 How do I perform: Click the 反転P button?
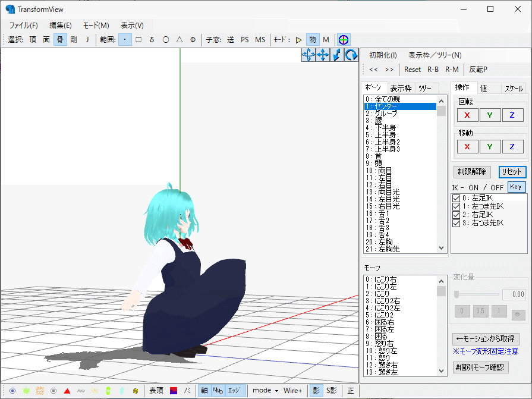coord(478,70)
